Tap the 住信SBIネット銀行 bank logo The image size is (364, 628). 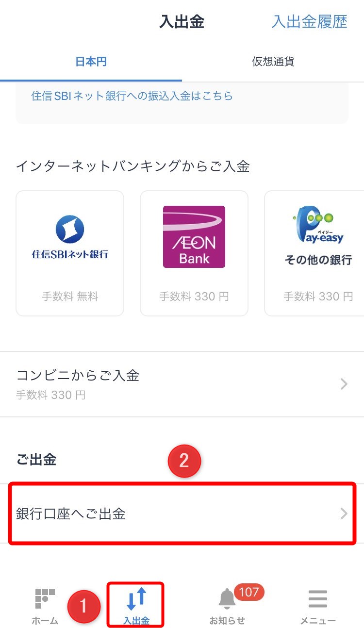click(x=69, y=235)
